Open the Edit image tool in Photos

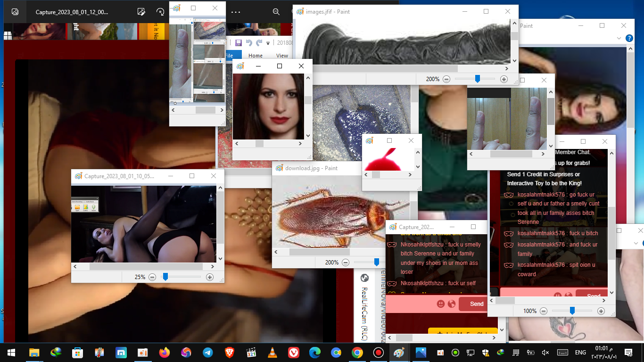(x=141, y=12)
